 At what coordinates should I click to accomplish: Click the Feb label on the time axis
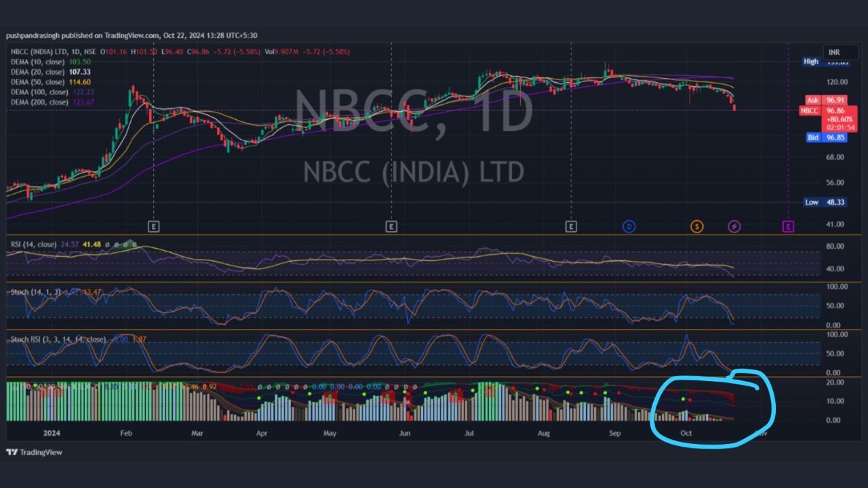coord(126,432)
